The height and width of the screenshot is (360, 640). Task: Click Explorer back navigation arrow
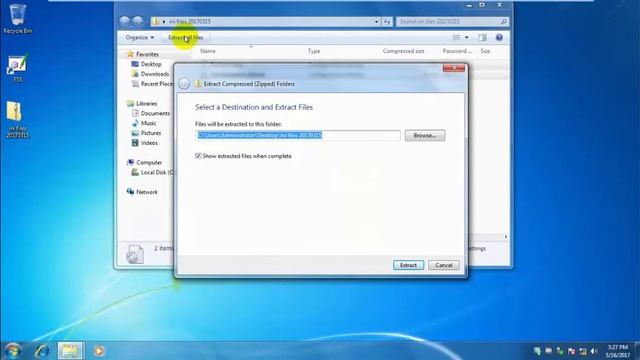click(124, 21)
